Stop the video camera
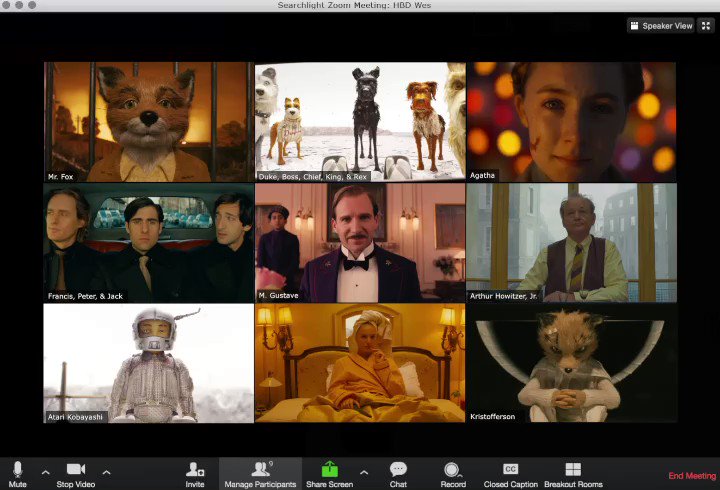This screenshot has height=490, width=720. pos(76,475)
